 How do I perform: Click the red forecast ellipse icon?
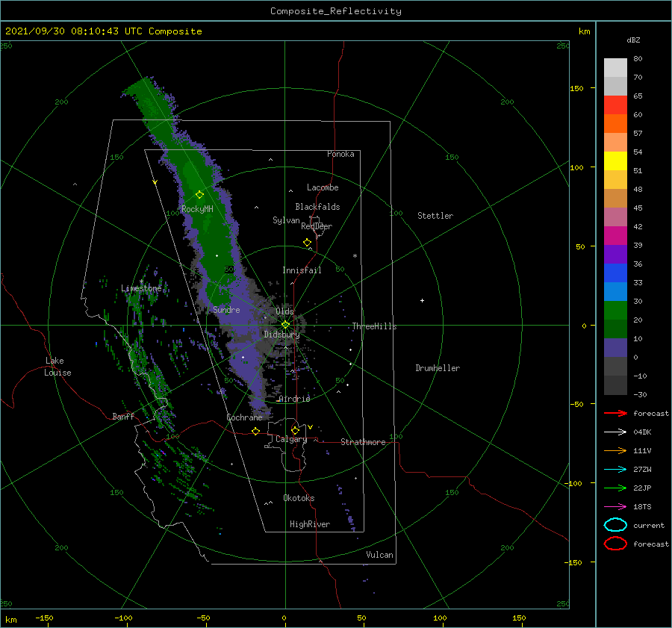click(x=615, y=544)
